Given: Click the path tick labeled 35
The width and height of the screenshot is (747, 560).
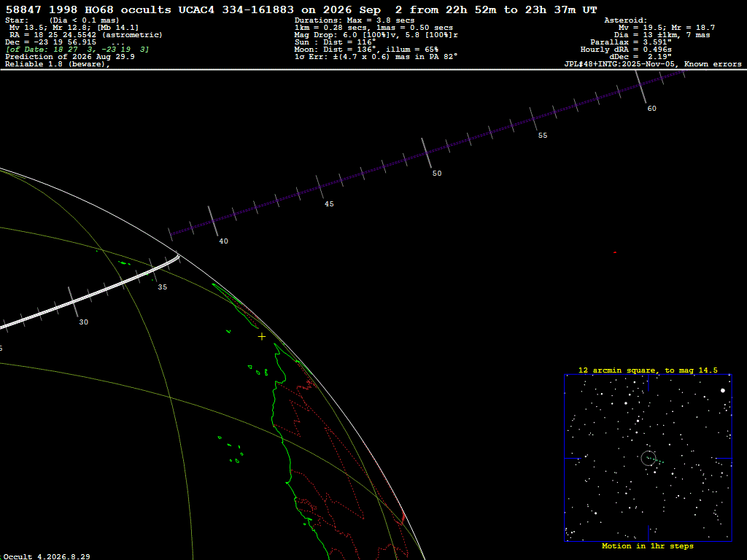Looking at the screenshot, I should click(x=153, y=270).
